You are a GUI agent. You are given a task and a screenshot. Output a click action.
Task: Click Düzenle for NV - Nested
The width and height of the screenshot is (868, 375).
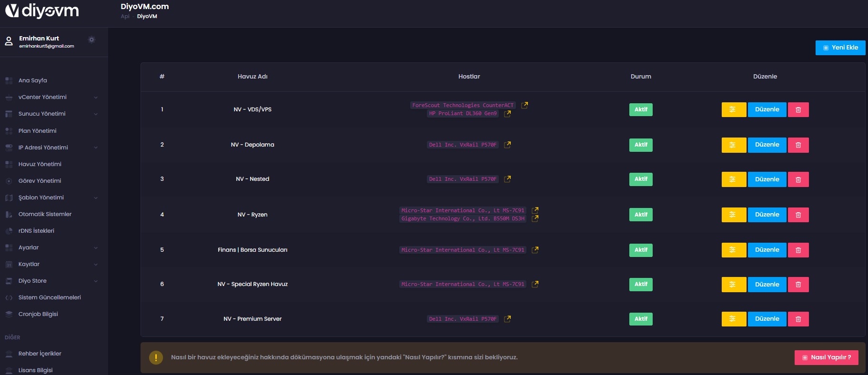coord(767,179)
